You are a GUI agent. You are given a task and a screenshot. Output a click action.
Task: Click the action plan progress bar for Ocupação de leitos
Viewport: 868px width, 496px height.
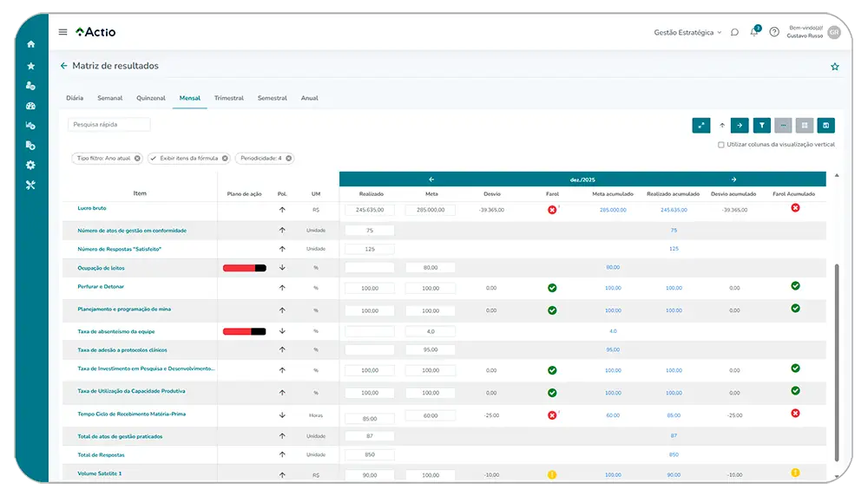point(244,268)
